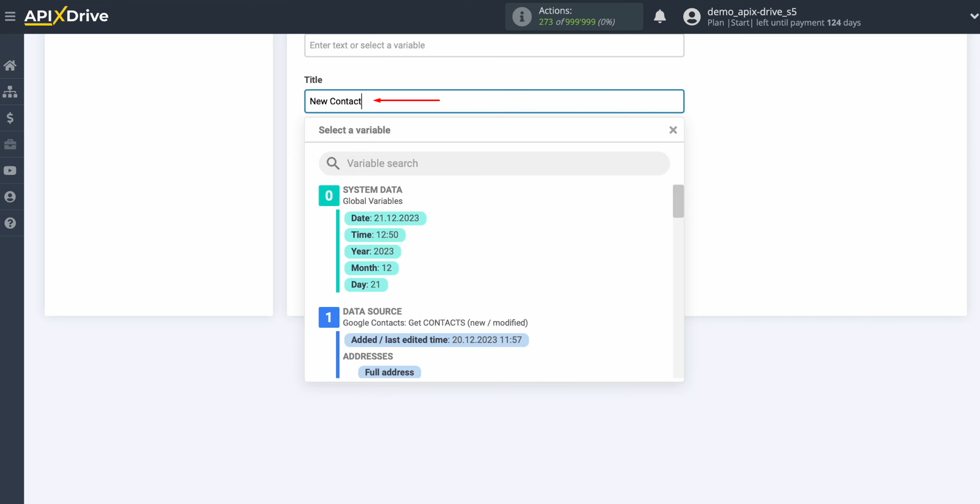Click the ApixDrive logo
This screenshot has height=504, width=980.
coord(66,16)
